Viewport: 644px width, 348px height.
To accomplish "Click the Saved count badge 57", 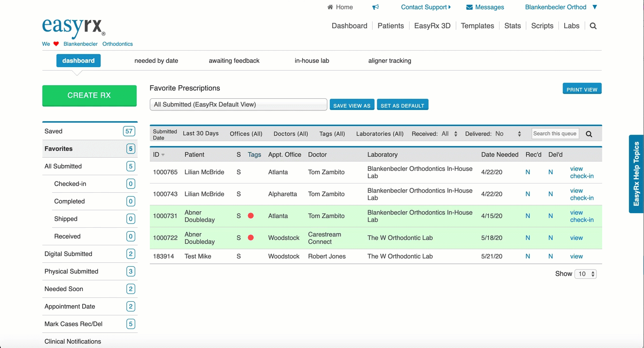I will point(129,131).
